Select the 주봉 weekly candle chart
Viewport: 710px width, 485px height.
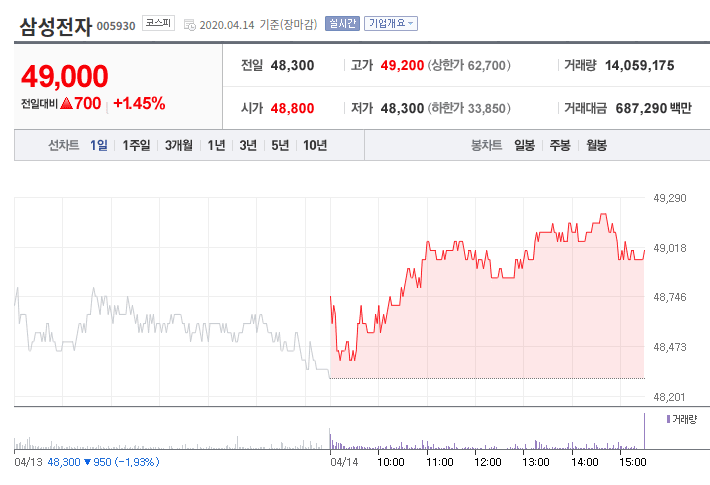(560, 145)
